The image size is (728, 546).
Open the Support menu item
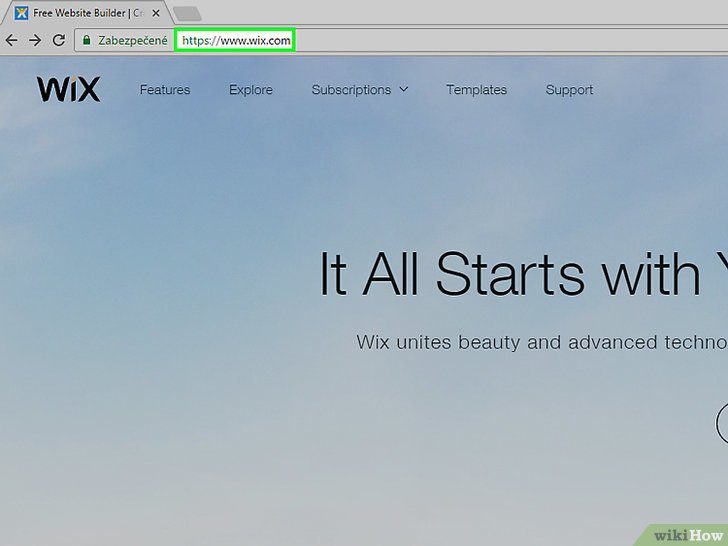click(569, 90)
